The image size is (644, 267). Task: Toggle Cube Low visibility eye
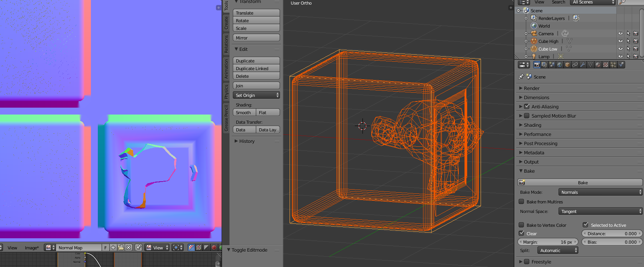pyautogui.click(x=621, y=49)
